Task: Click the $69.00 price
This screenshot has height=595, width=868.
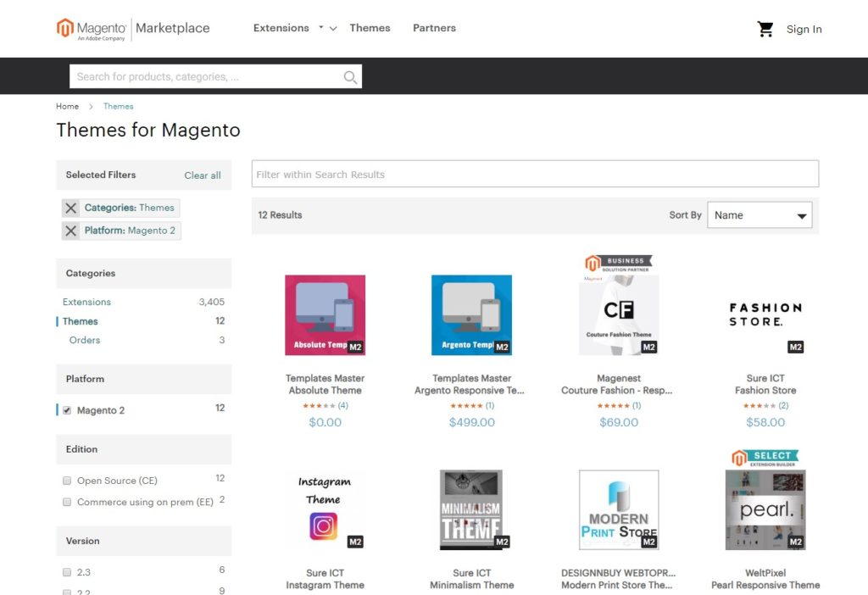Action: coord(619,422)
